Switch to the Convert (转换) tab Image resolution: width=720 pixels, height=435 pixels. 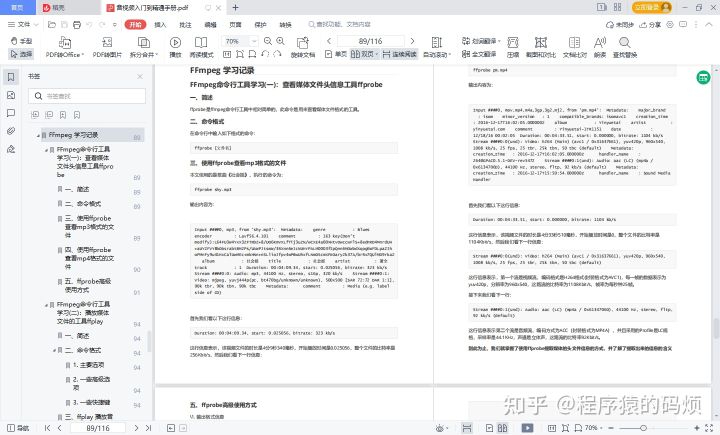click(285, 24)
